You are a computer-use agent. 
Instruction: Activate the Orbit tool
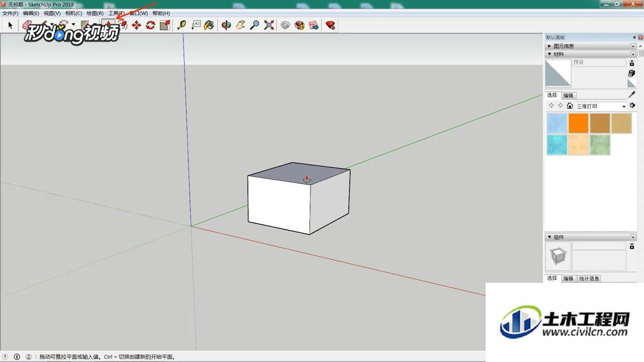click(x=226, y=25)
